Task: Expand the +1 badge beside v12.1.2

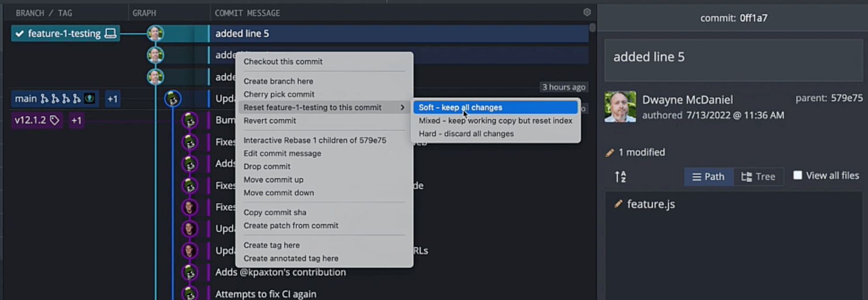Action: click(x=76, y=120)
